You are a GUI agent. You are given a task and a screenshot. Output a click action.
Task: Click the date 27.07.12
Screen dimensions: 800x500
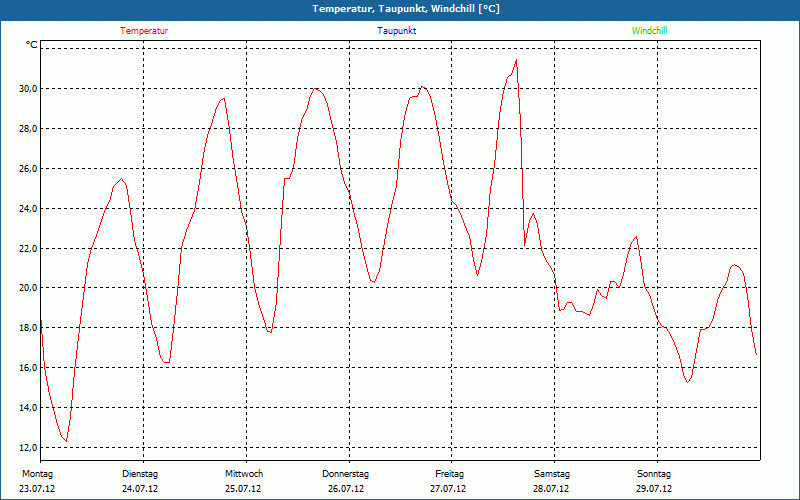click(448, 489)
